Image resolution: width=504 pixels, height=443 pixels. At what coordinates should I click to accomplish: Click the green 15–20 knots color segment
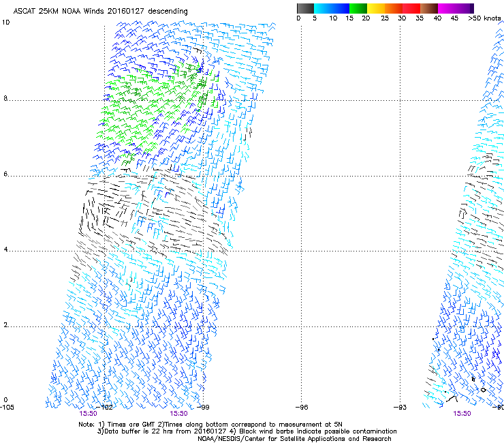tap(358, 8)
